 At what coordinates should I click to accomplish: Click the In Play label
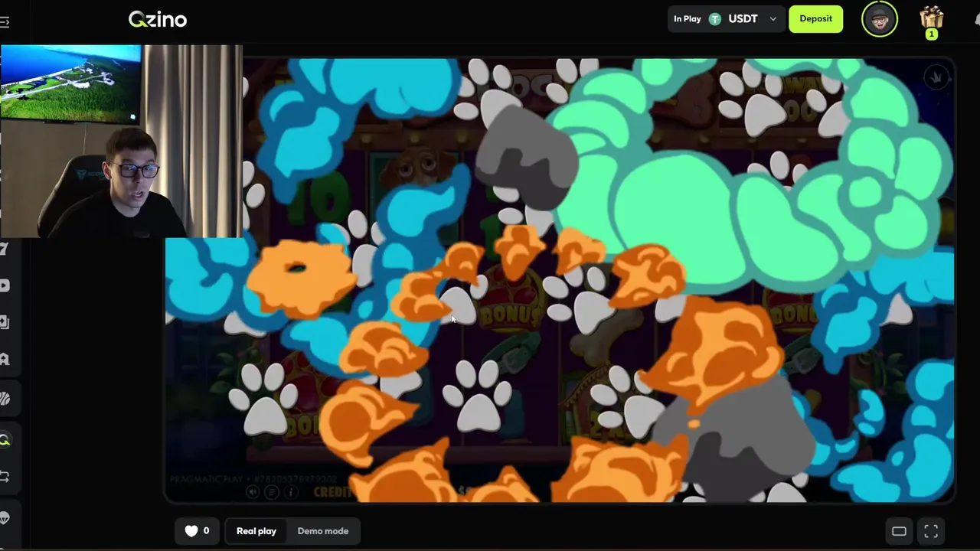[687, 19]
